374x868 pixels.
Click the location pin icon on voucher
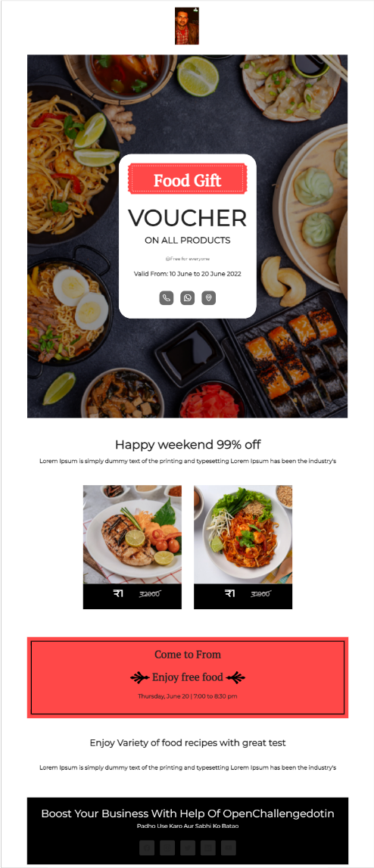tap(208, 298)
